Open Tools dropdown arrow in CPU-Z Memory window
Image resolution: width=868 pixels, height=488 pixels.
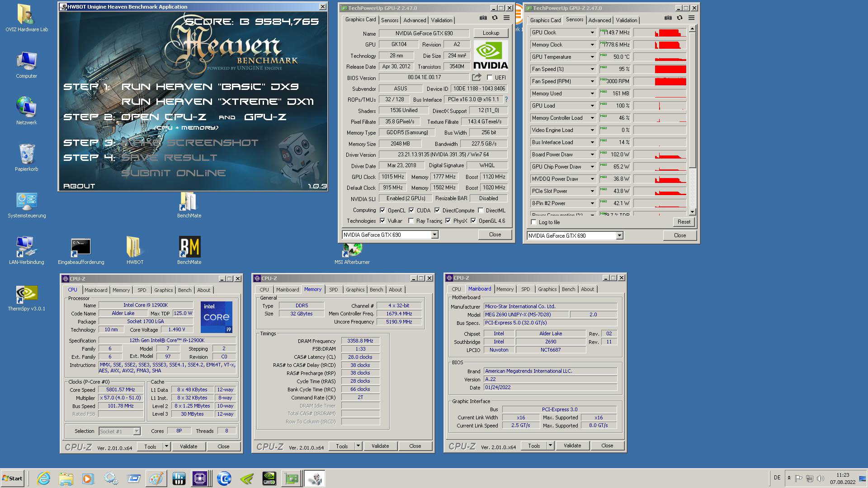[358, 446]
